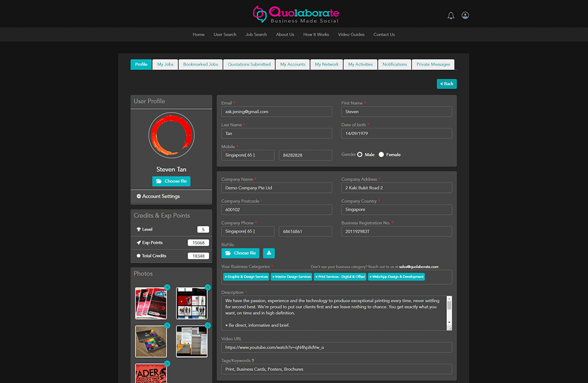Viewport: 588px width, 383px height.
Task: Select the Male gender radio button
Action: 360,154
